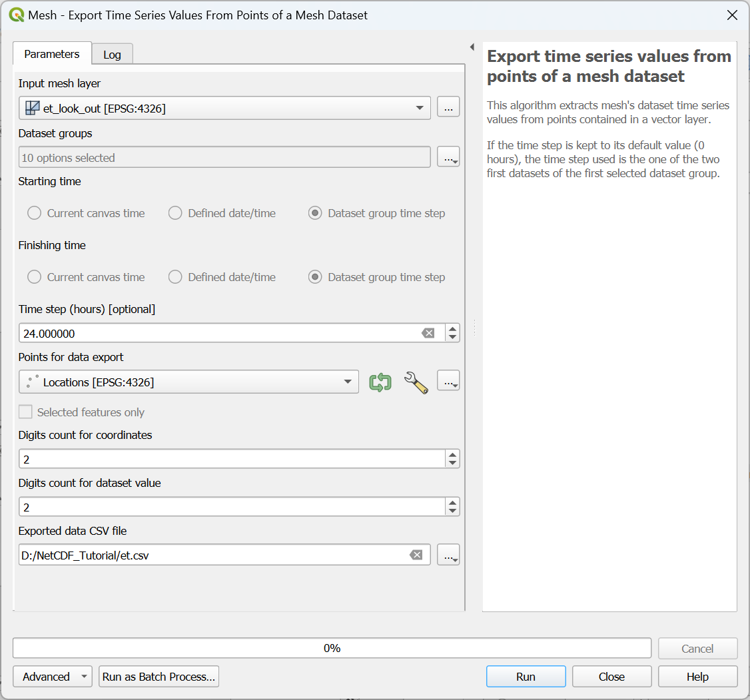Select Current canvas time for starting time
Image resolution: width=750 pixels, height=700 pixels.
pos(34,212)
